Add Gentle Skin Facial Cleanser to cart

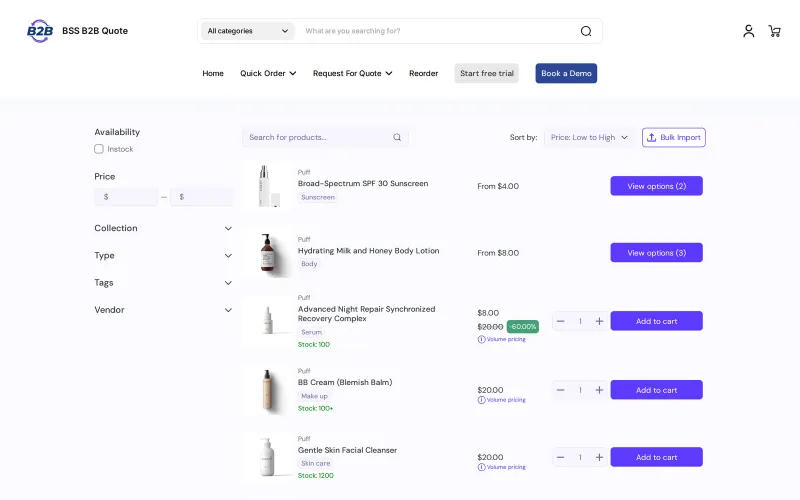pyautogui.click(x=657, y=458)
